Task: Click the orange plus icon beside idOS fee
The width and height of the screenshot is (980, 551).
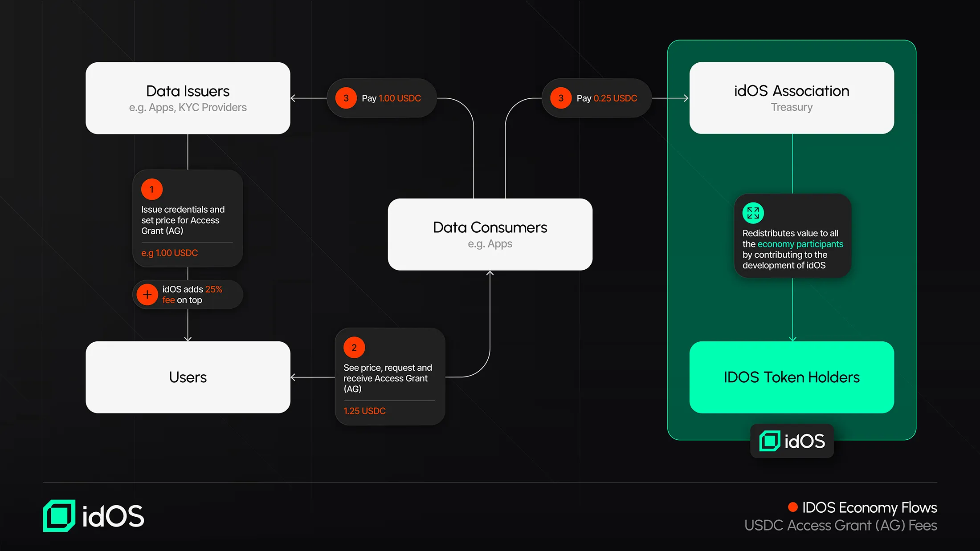Action: click(x=147, y=295)
